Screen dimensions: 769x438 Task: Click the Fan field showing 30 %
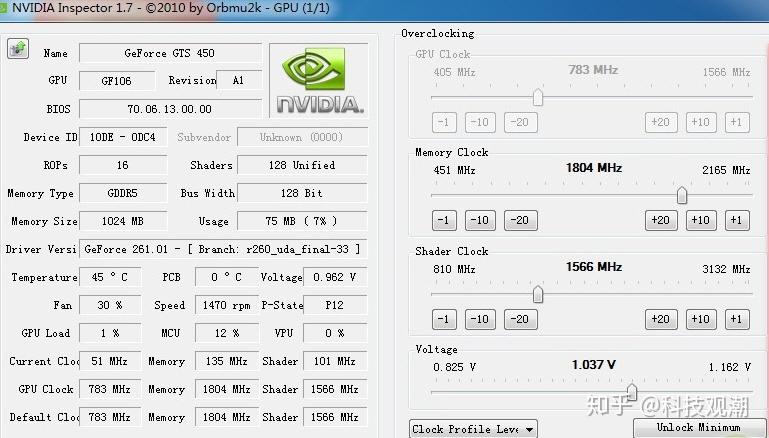tap(110, 305)
